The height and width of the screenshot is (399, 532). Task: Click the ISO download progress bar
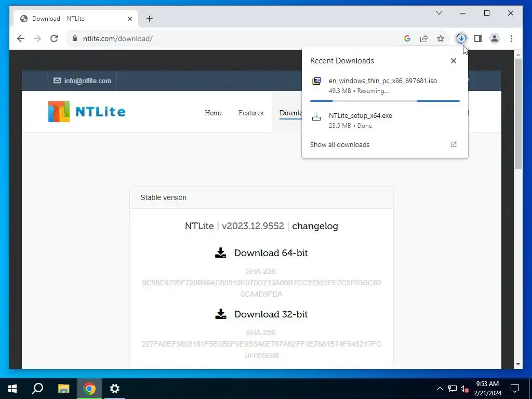(385, 101)
